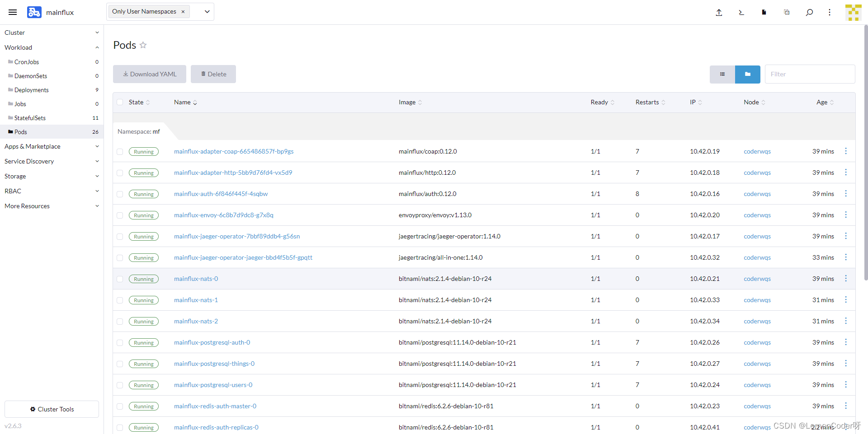Image resolution: width=868 pixels, height=434 pixels.
Task: Switch to group-by-namespace folder view
Action: [x=748, y=74]
